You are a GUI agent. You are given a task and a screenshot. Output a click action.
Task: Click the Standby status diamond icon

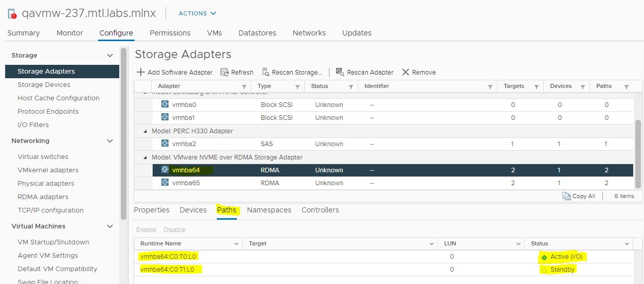(544, 270)
